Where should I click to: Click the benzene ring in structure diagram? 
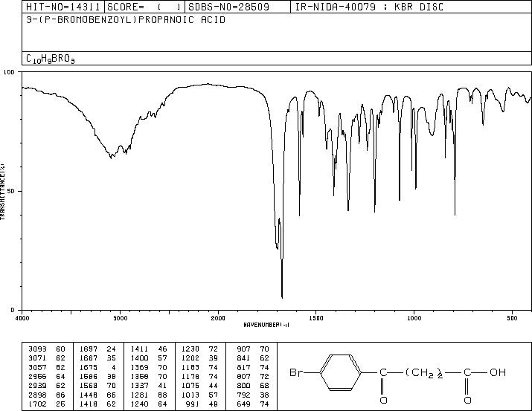tap(341, 372)
